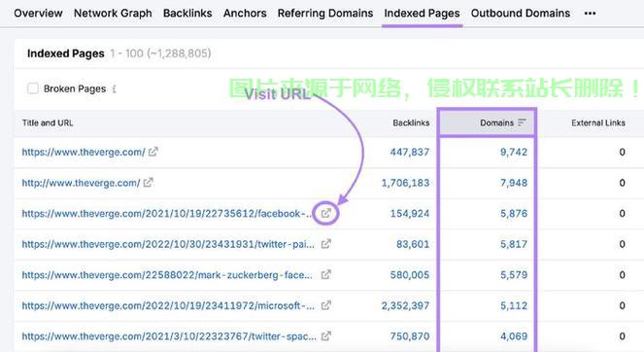
Task: Select the Anchors tab
Action: pyautogui.click(x=245, y=14)
